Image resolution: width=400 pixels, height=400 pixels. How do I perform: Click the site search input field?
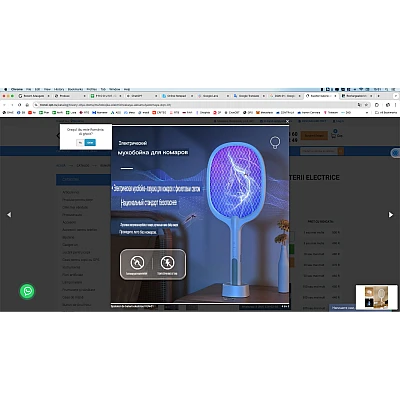[x=319, y=151]
